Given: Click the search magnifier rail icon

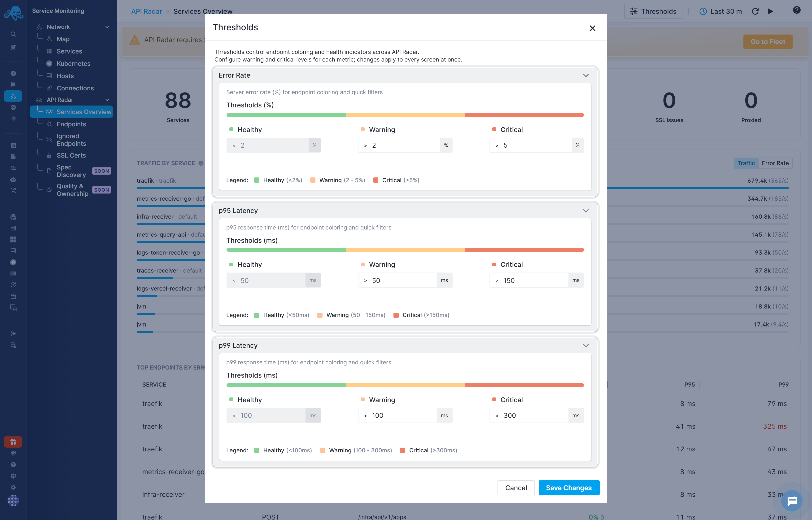Looking at the screenshot, I should point(13,34).
